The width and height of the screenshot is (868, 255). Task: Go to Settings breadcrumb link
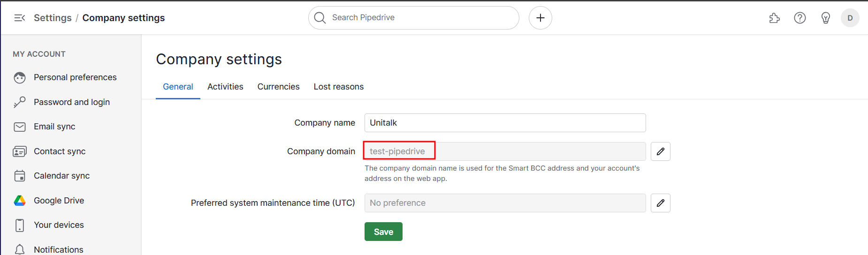click(x=53, y=18)
